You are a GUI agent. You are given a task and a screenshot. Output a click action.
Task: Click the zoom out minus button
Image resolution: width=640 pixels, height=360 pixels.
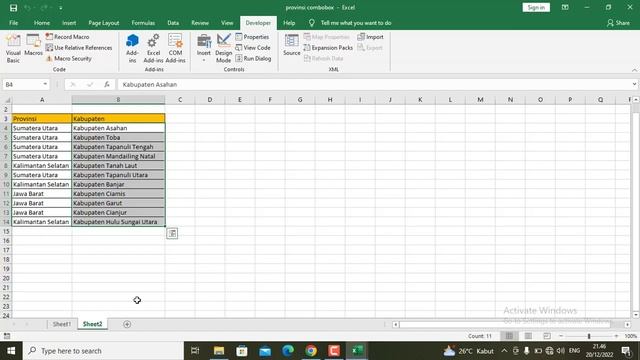coord(561,336)
